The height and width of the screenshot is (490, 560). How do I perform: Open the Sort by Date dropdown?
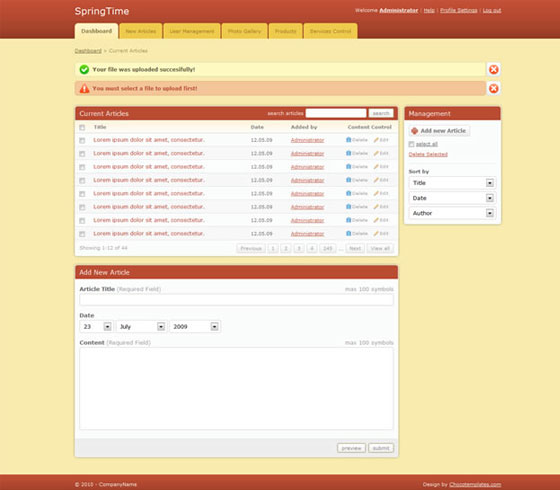pyautogui.click(x=452, y=198)
